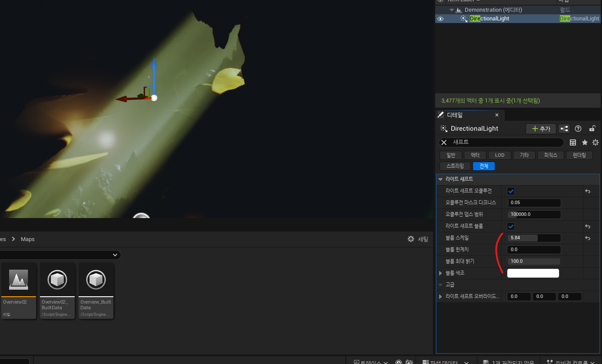The width and height of the screenshot is (602, 364).
Task: Open details settings gear icon
Action: [x=595, y=142]
